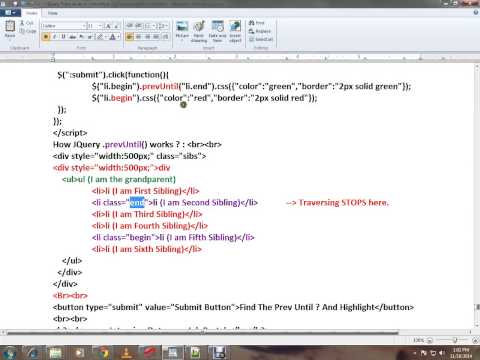Click the system clock in taskbar
The width and height of the screenshot is (480, 360).
[x=461, y=353]
